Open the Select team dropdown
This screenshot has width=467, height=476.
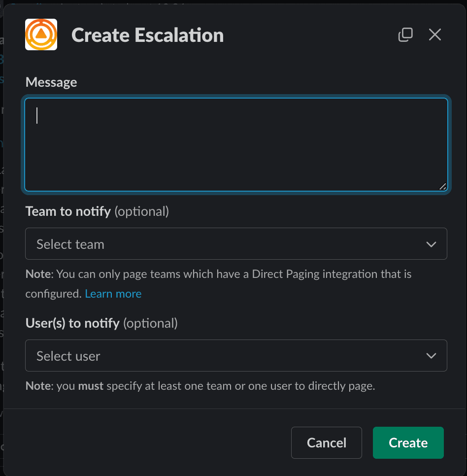point(227,244)
